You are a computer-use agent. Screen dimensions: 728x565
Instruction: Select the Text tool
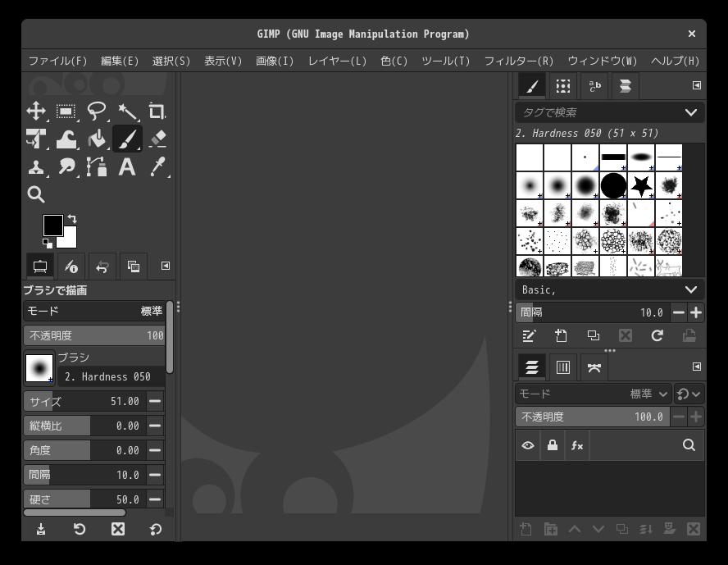(x=127, y=166)
